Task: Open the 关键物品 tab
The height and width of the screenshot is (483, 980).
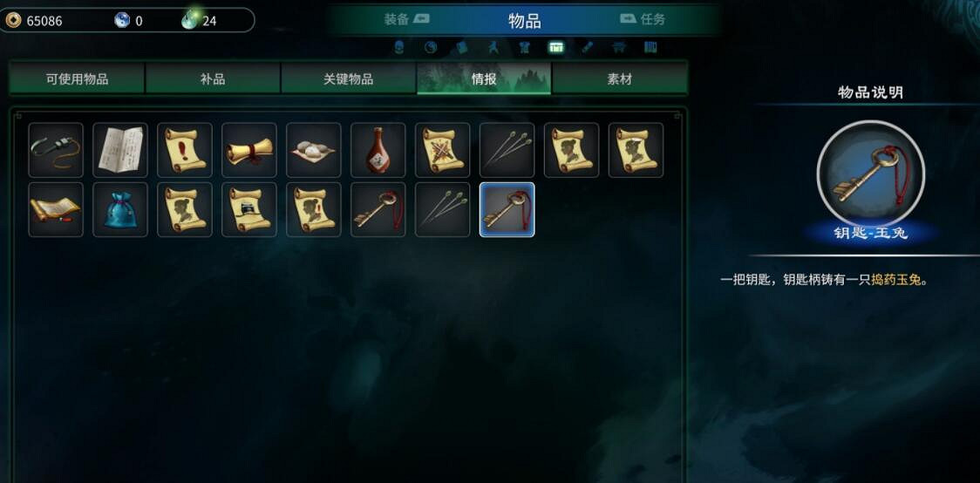Action: click(348, 78)
